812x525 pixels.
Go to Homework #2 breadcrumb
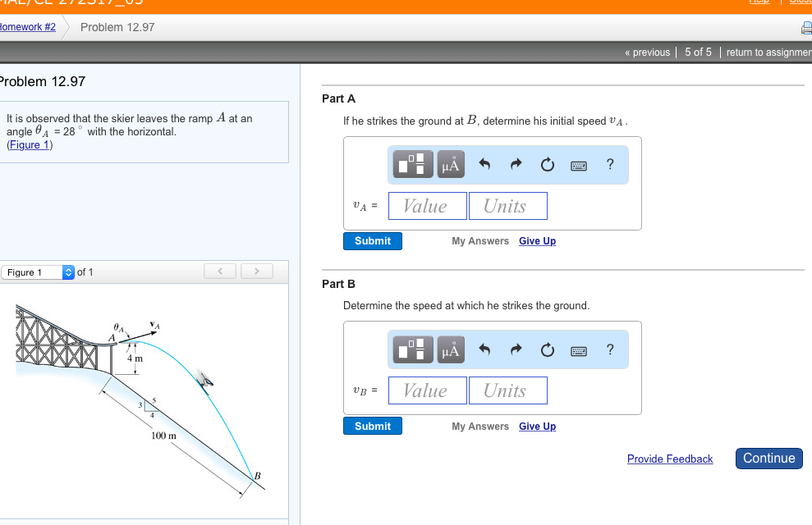27,27
